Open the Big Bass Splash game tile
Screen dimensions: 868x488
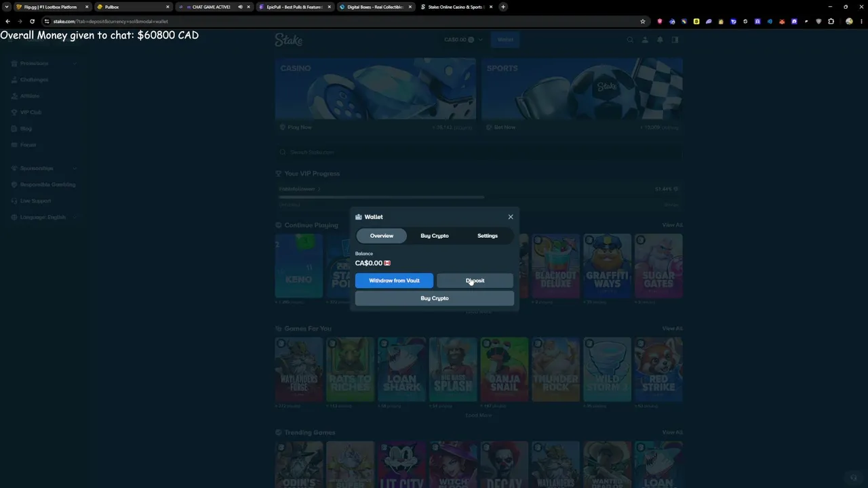453,369
